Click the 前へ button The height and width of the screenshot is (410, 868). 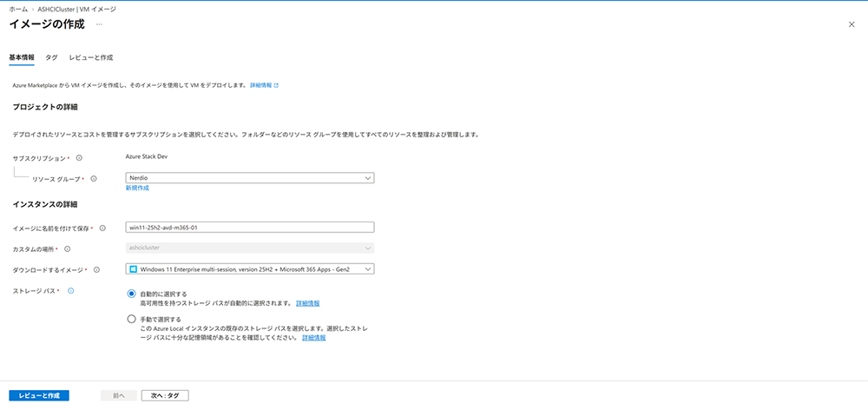click(x=118, y=395)
